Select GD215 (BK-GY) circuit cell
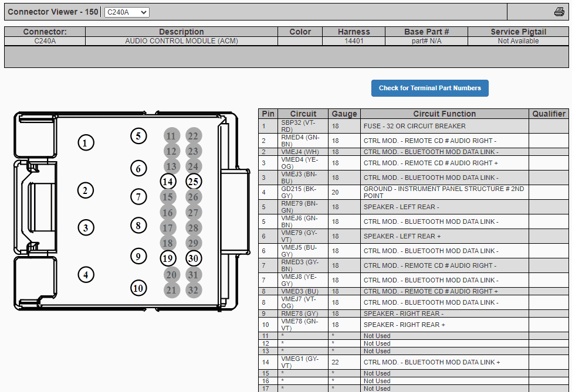 click(x=303, y=192)
